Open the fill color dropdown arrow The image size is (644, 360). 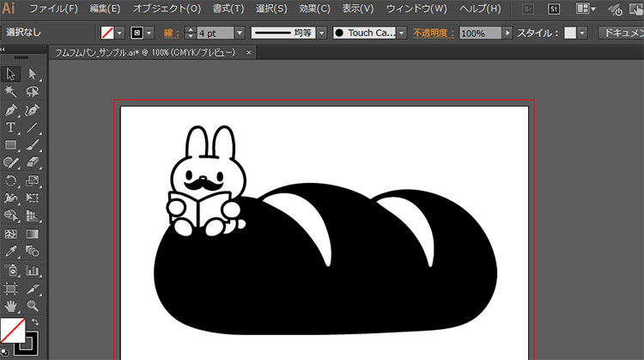119,33
